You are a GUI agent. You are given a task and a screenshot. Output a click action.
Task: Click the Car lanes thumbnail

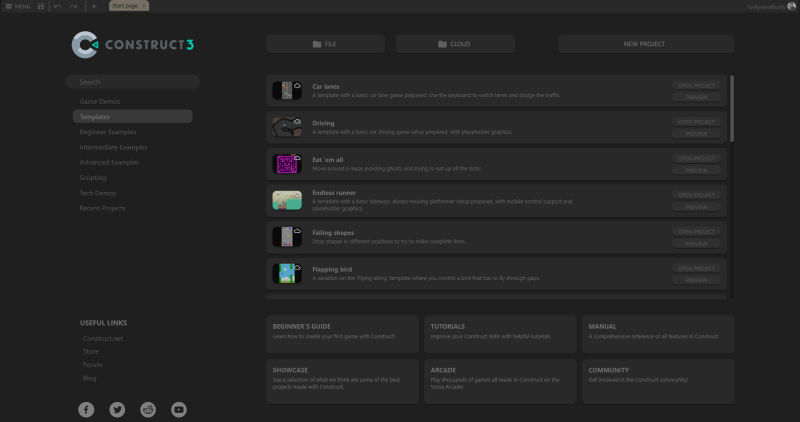[287, 90]
